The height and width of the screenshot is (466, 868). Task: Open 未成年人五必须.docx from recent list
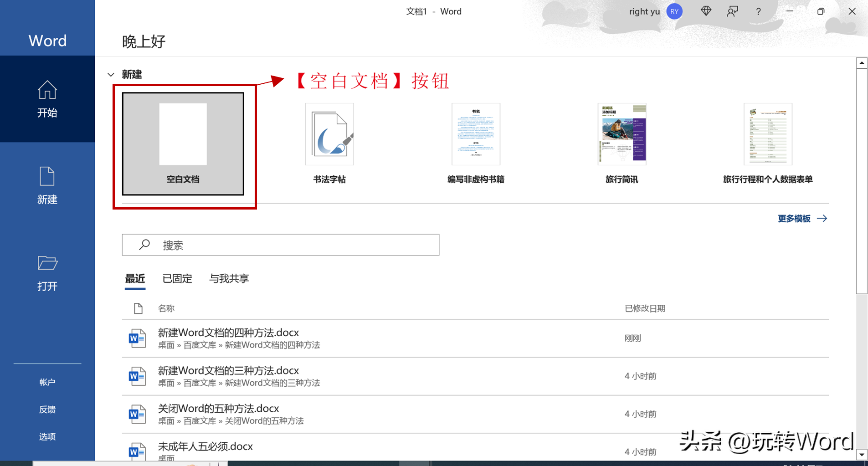pos(475,447)
